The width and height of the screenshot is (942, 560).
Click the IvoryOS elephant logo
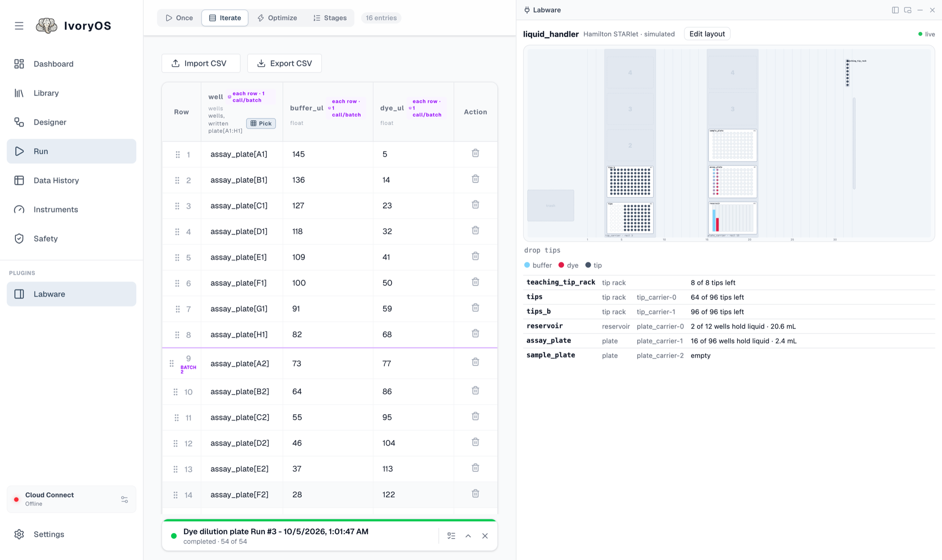pyautogui.click(x=46, y=26)
